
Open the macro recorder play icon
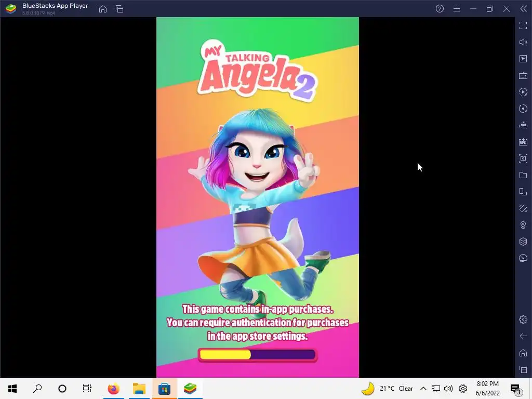pos(523,92)
